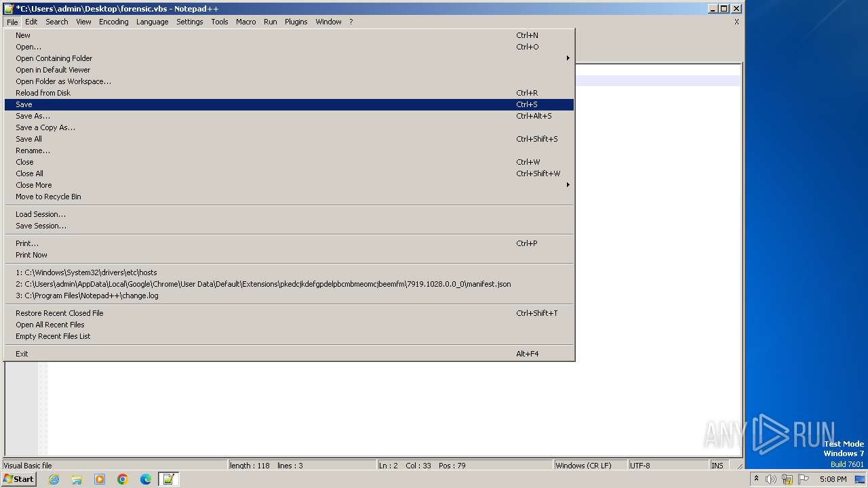
Task: Launch Microsoft Edge from taskbar
Action: (146, 479)
